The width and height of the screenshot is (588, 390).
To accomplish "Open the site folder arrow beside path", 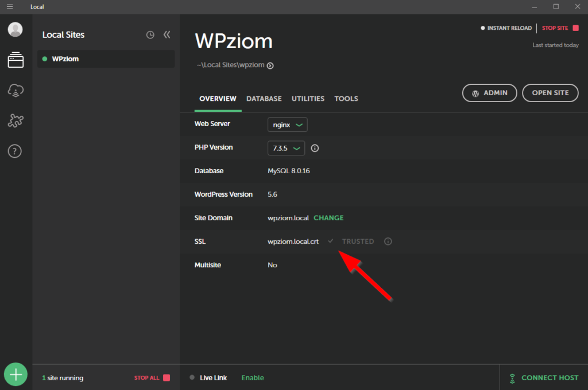I will (270, 65).
